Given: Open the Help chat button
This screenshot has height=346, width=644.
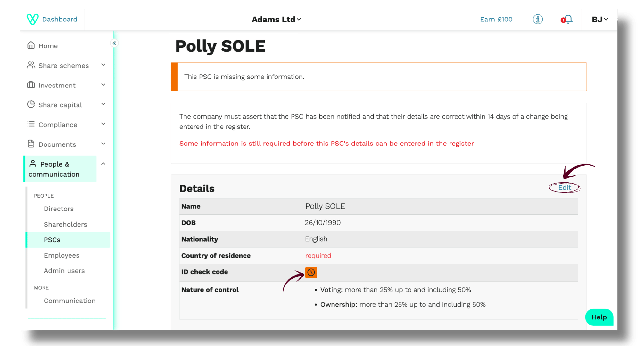Looking at the screenshot, I should pyautogui.click(x=599, y=317).
